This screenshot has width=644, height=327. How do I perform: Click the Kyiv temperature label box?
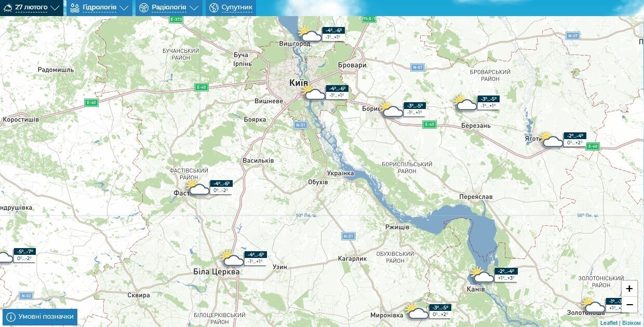[336, 92]
